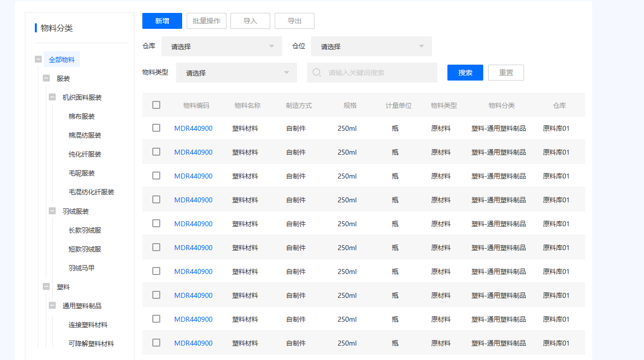
Task: Tick the checkbox of the seventh table row
Action: point(156,271)
